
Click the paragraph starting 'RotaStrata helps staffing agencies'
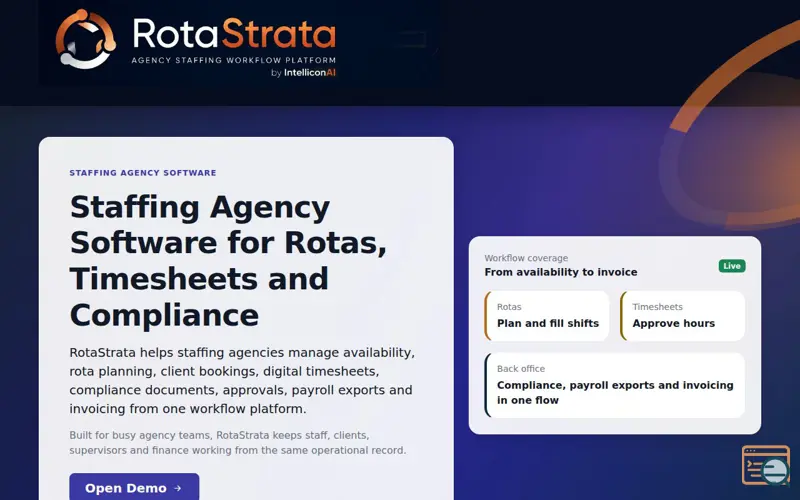tap(242, 381)
